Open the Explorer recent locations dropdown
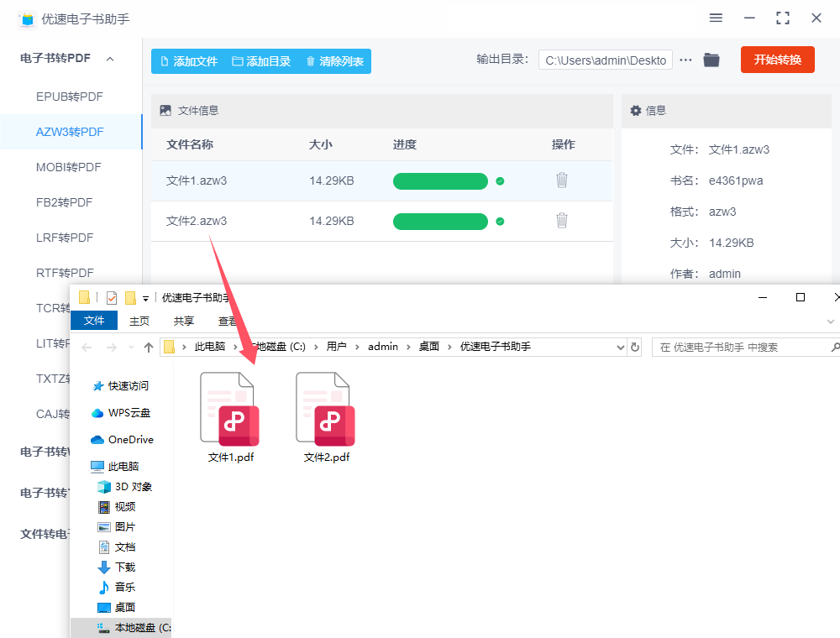Viewport: 840px width, 638px height. pyautogui.click(x=131, y=348)
